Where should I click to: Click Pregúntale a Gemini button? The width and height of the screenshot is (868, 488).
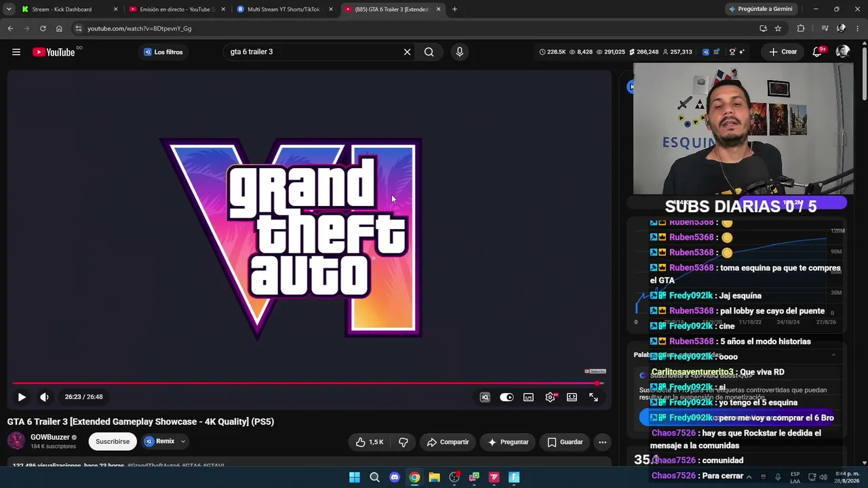pos(760,9)
